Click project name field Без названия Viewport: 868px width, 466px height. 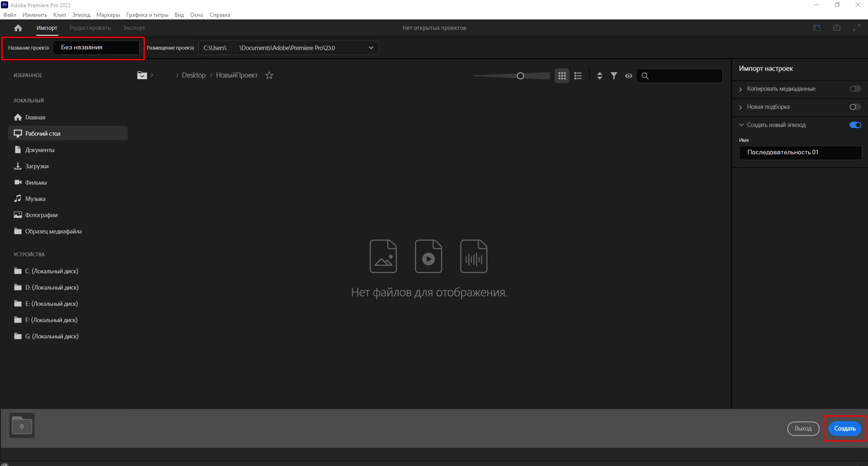(x=96, y=48)
